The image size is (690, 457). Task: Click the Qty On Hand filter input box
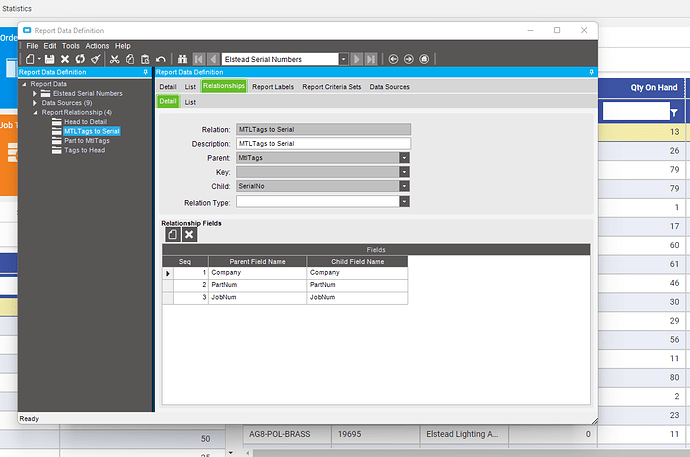tap(636, 111)
